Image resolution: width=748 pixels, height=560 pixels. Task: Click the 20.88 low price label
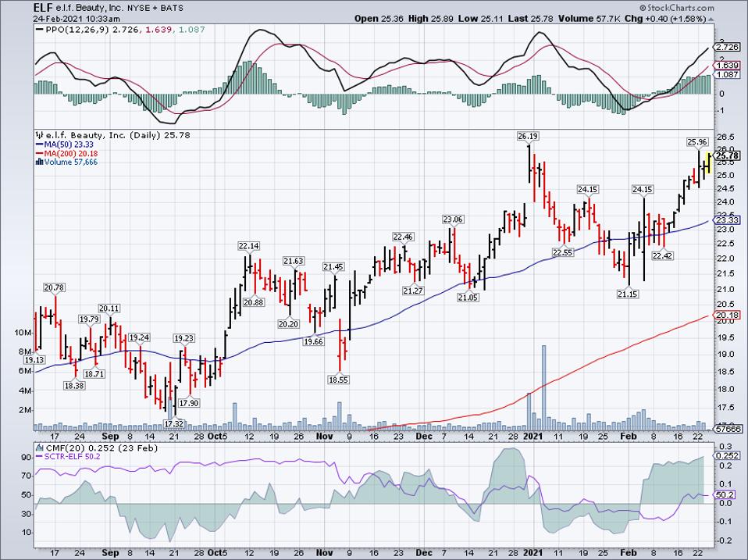pos(253,302)
